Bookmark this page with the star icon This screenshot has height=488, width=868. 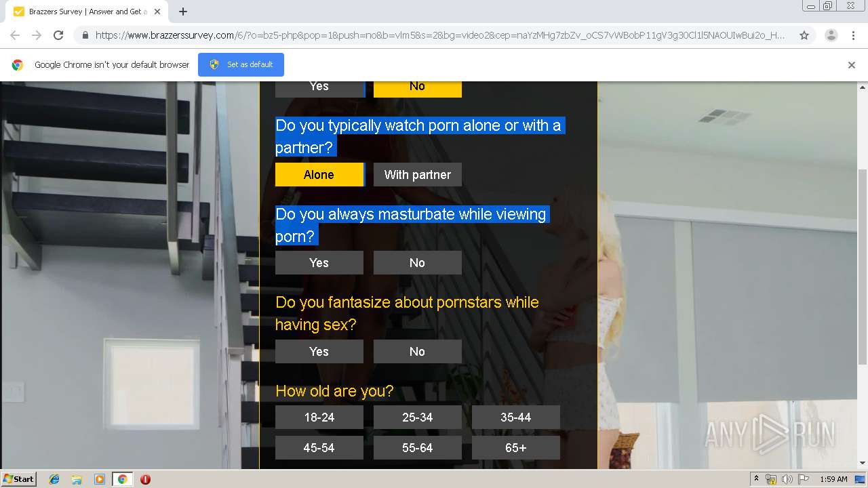tap(804, 35)
